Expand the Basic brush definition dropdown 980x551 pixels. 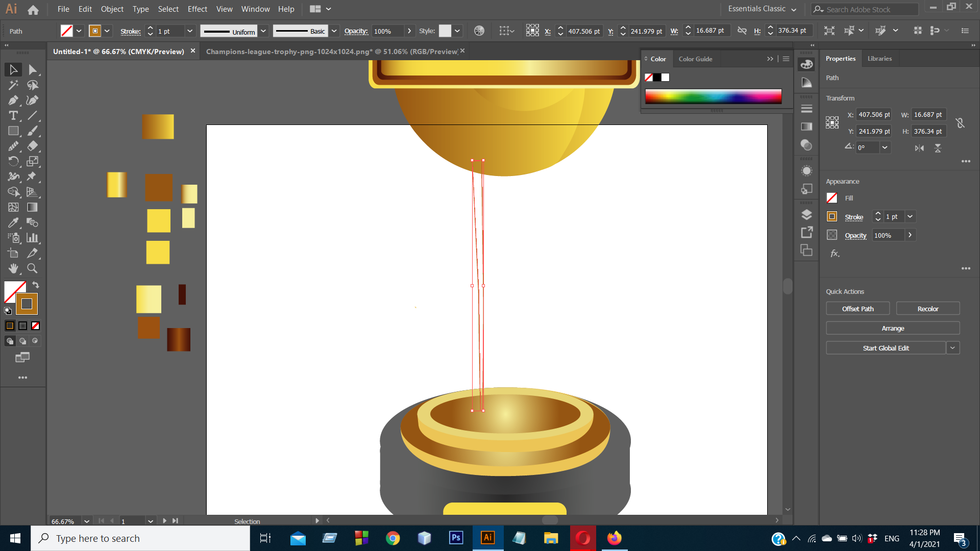point(334,31)
